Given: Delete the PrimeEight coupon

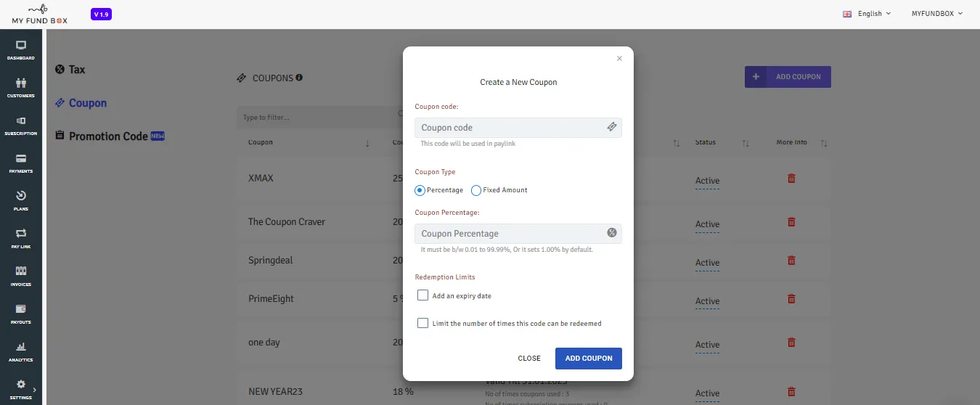Looking at the screenshot, I should pos(791,299).
